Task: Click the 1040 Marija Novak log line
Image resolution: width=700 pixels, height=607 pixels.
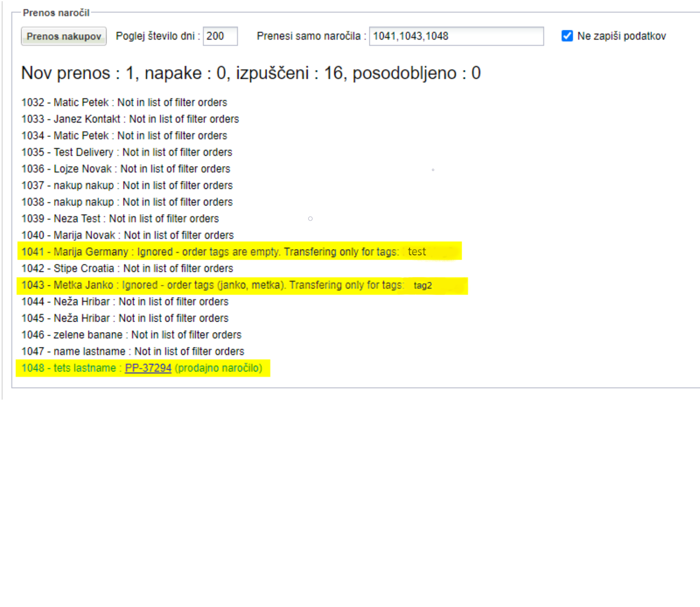Action: coord(127,235)
